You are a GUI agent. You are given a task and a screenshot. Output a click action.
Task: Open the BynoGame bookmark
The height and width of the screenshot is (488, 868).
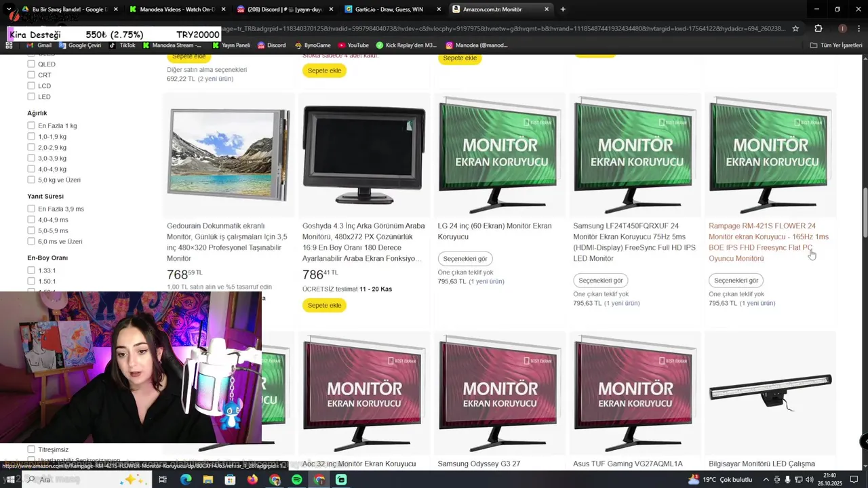(x=313, y=45)
